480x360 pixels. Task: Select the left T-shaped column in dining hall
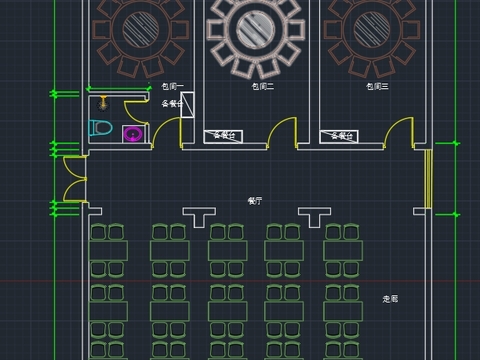click(x=199, y=217)
